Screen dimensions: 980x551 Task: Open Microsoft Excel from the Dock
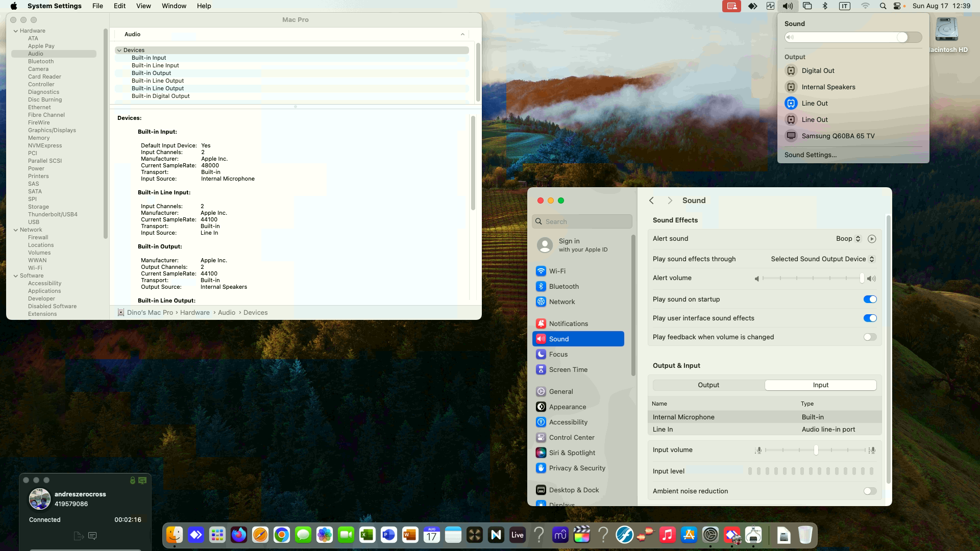(x=367, y=535)
